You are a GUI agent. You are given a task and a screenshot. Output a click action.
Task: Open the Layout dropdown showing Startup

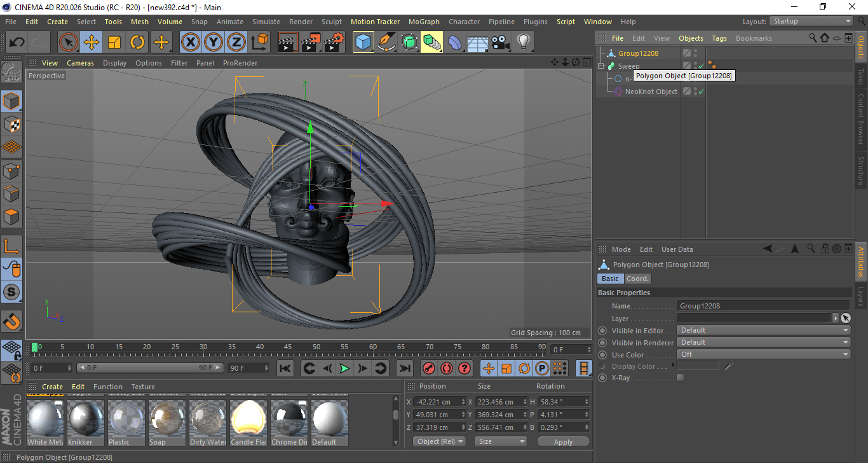[x=811, y=22]
